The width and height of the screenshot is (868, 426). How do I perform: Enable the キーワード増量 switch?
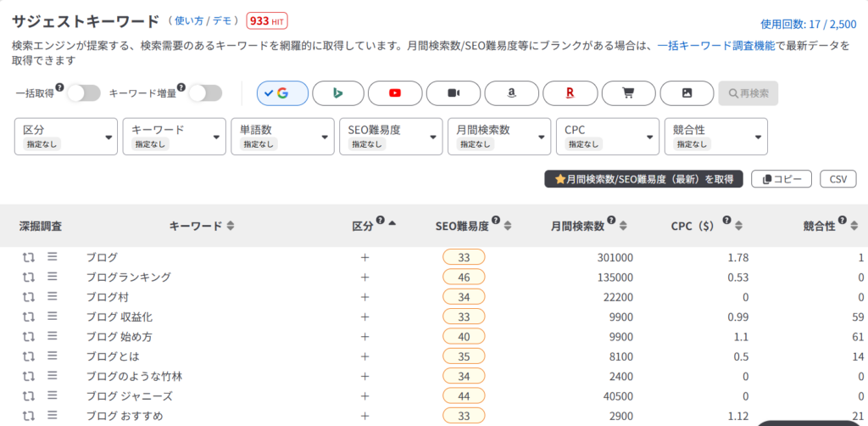click(x=205, y=93)
